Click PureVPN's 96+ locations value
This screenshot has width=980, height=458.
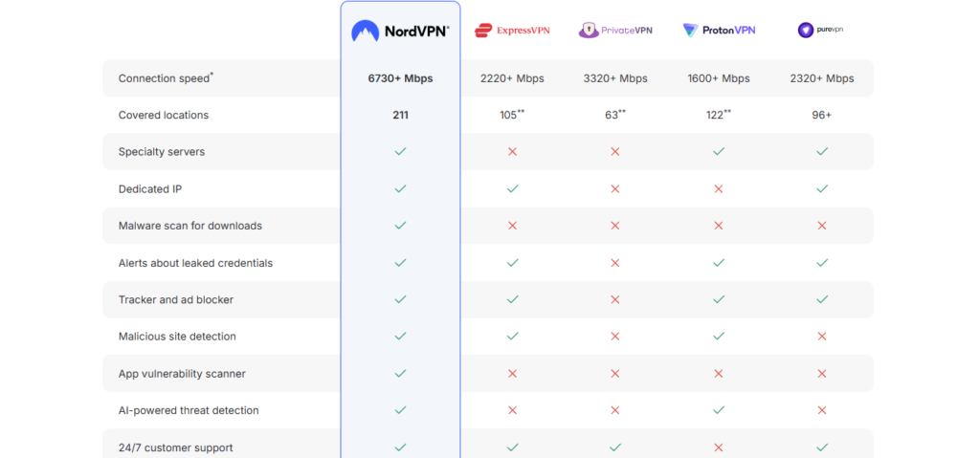(821, 116)
